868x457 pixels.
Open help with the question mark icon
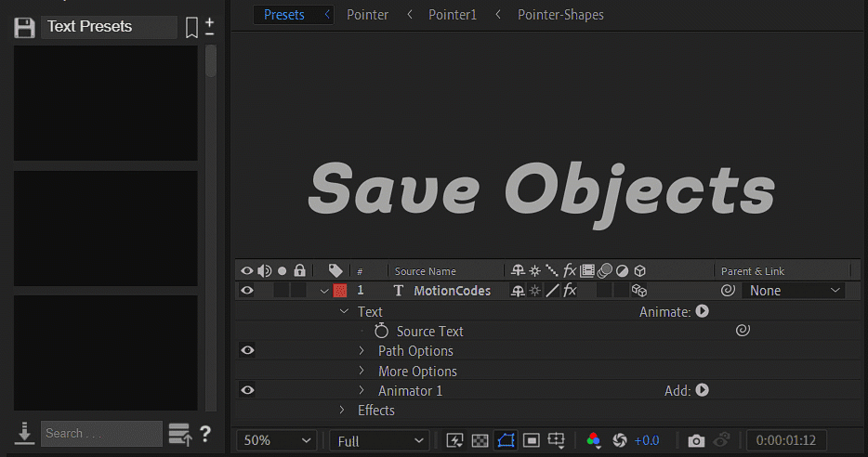(x=205, y=433)
